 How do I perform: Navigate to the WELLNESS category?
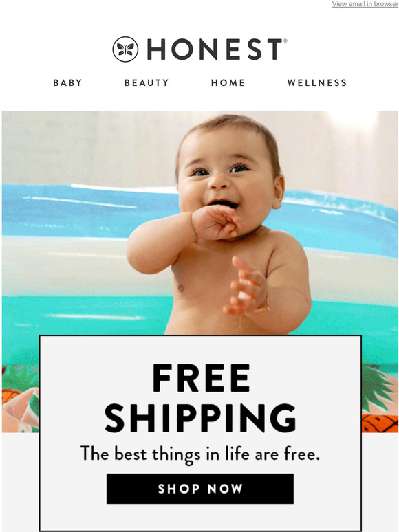coord(317,82)
